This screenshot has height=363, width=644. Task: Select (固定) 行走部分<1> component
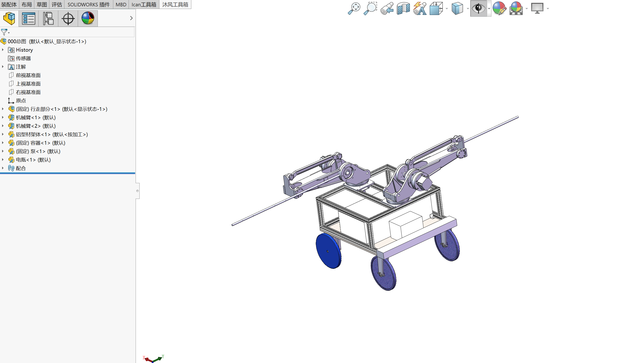click(x=62, y=109)
